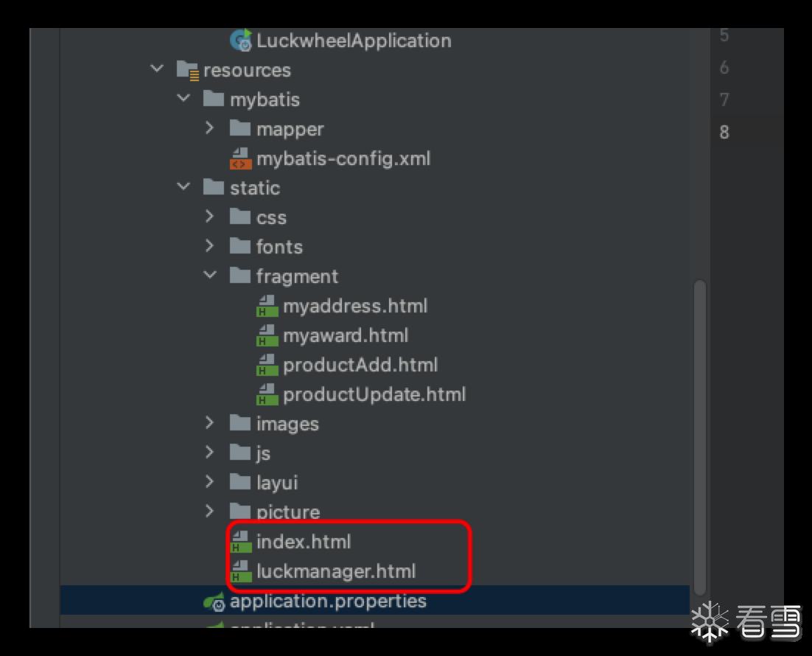Select the images folder

(x=287, y=424)
